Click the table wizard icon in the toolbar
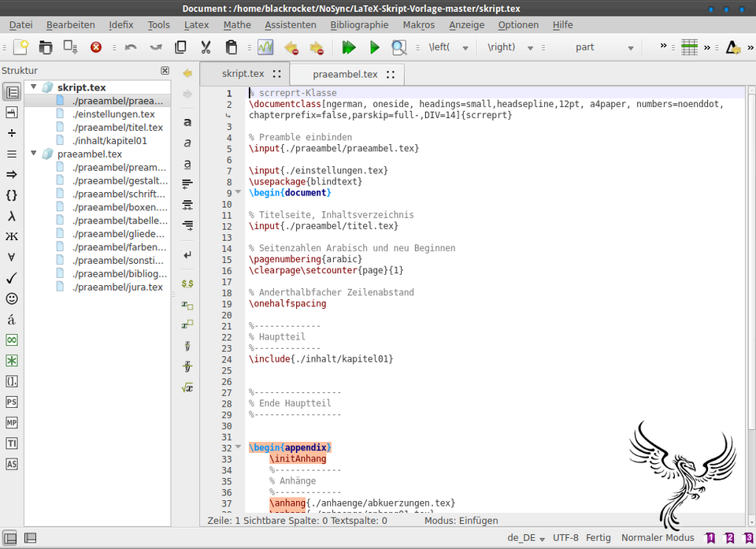Viewport: 756px width, 549px height. [689, 48]
